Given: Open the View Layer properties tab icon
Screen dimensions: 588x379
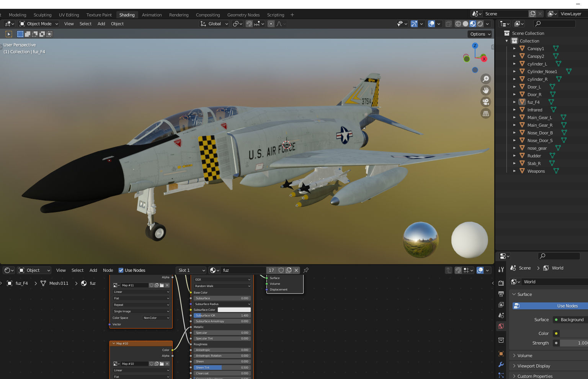Looking at the screenshot, I should point(501,305).
